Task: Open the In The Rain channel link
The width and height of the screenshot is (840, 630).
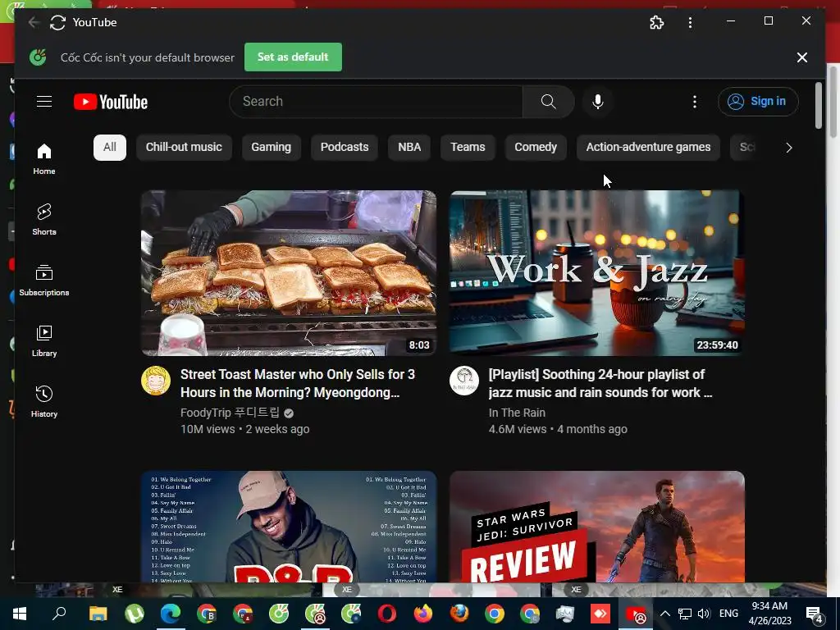Action: (517, 413)
